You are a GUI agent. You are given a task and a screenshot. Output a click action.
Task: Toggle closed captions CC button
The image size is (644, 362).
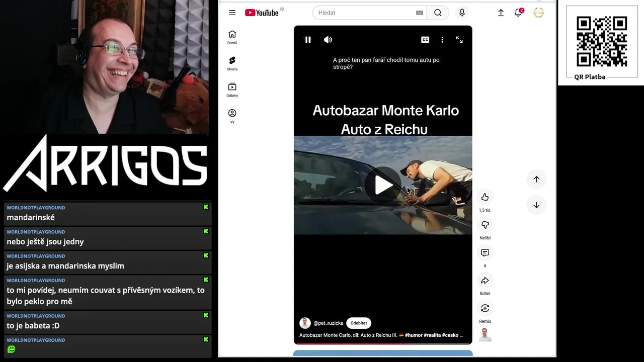425,40
